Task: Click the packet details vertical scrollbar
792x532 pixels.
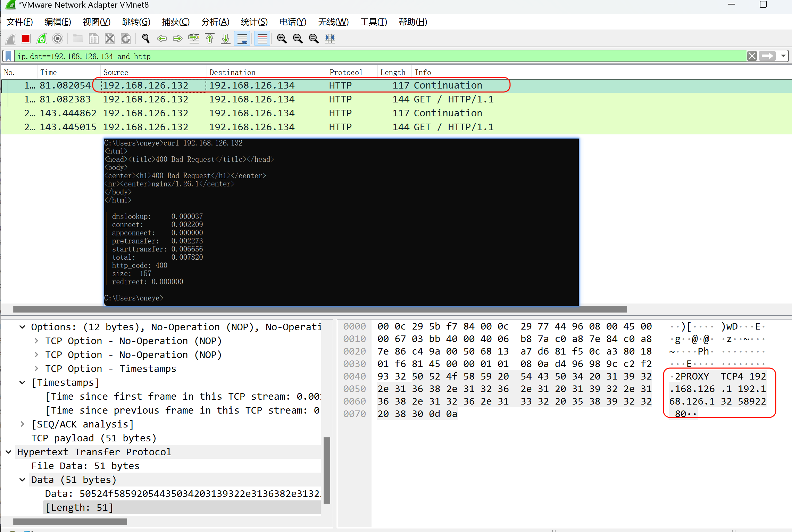Action: pyautogui.click(x=326, y=470)
